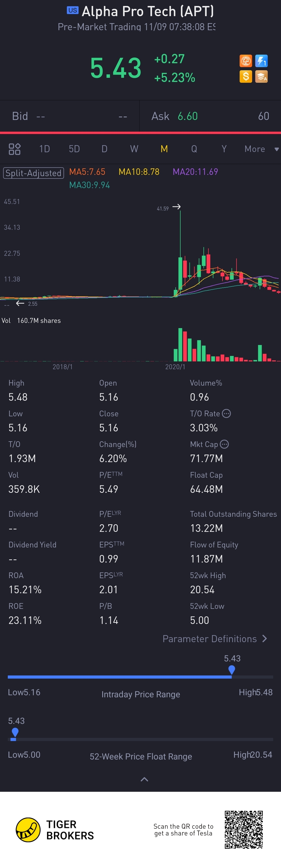Select the M monthly chart tab

click(164, 149)
